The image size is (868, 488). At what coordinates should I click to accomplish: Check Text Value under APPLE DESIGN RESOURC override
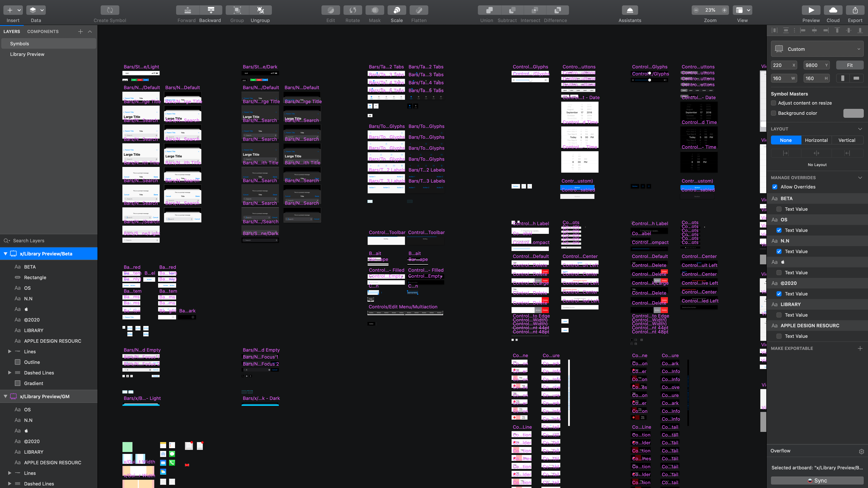779,336
